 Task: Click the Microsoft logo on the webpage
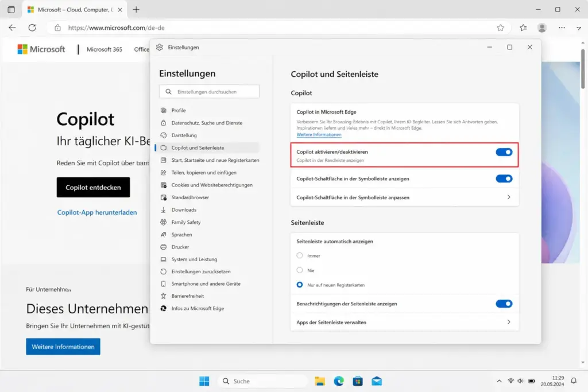click(x=41, y=49)
